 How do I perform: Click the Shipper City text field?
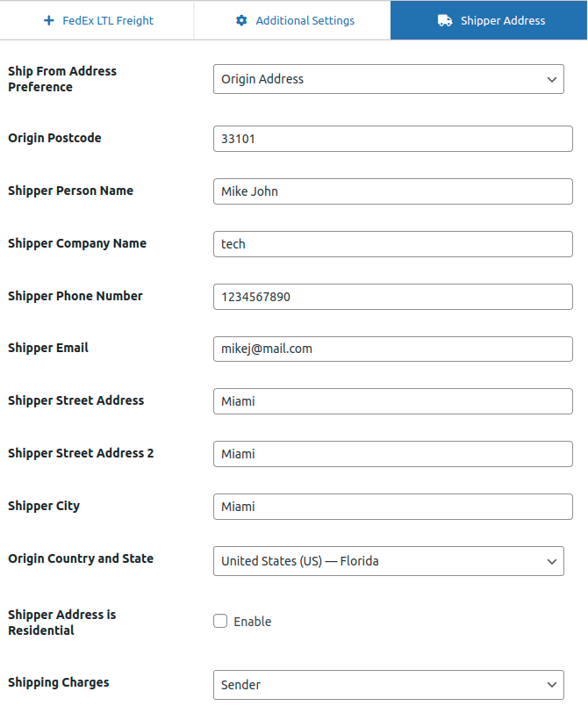click(x=392, y=507)
